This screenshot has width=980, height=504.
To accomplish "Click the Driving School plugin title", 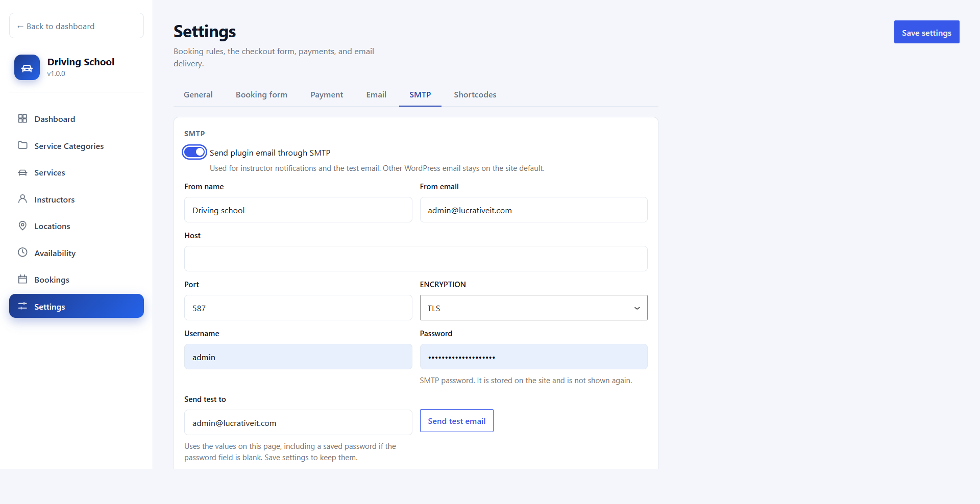I will [x=81, y=62].
